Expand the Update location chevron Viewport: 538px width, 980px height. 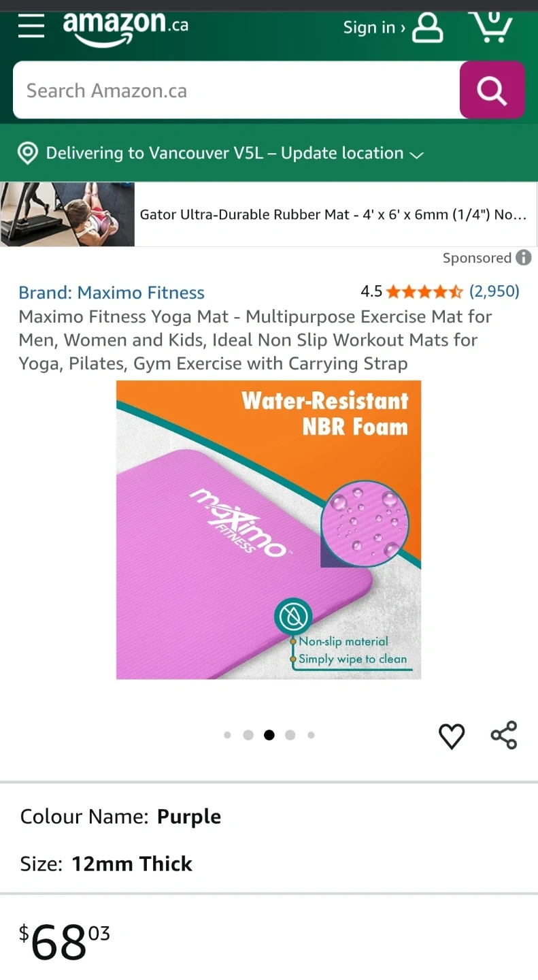click(x=417, y=154)
